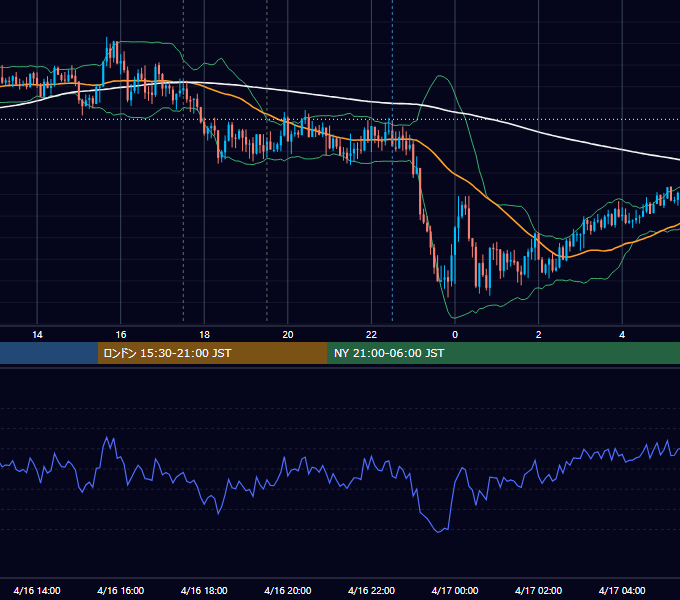Click the 4/16 20:00 time label
Image resolution: width=680 pixels, height=600 pixels.
tap(288, 590)
